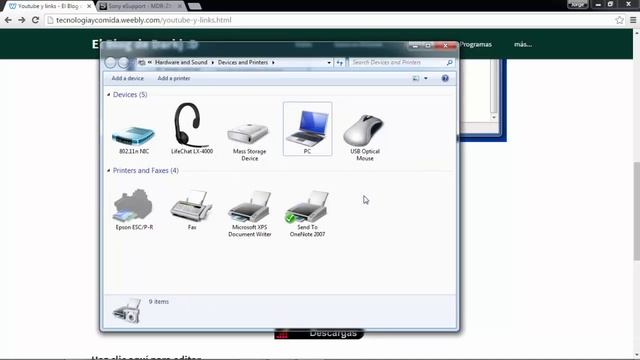Click Add a device
640x360 pixels.
(128, 78)
